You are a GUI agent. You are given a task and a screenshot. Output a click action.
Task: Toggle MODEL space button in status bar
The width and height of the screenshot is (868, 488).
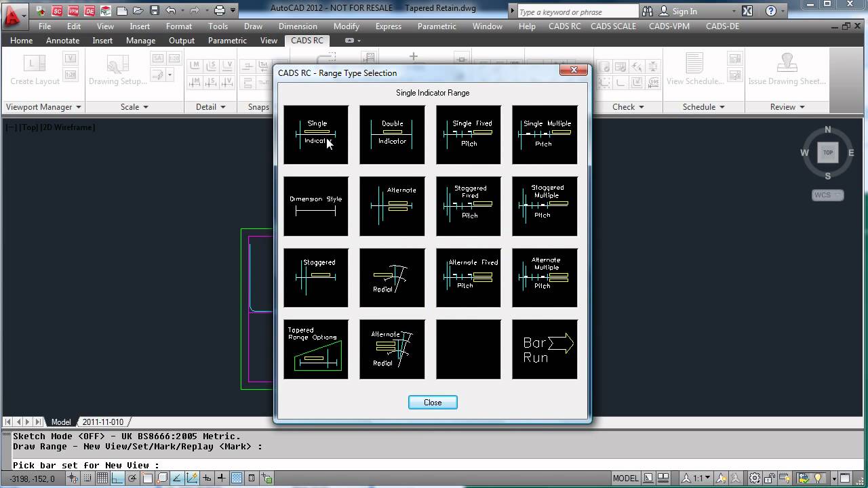tap(626, 479)
